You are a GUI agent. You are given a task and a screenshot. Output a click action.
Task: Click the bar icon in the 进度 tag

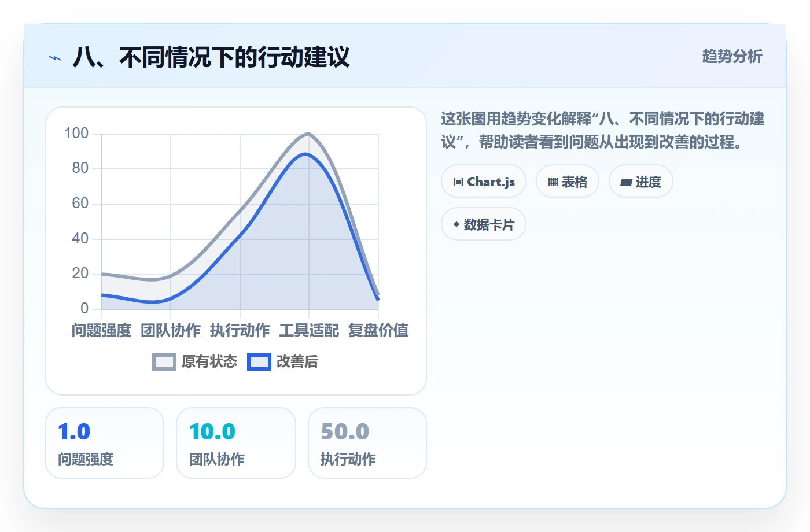(x=626, y=183)
